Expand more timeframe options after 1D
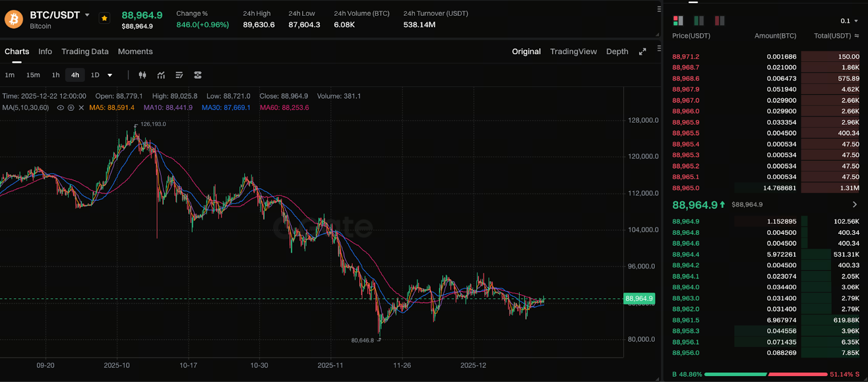Screen dimensions: 868x382 [110, 75]
